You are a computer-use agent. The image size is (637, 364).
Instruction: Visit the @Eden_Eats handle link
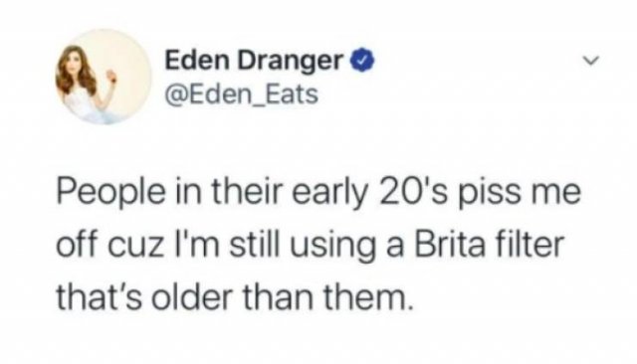click(x=241, y=94)
